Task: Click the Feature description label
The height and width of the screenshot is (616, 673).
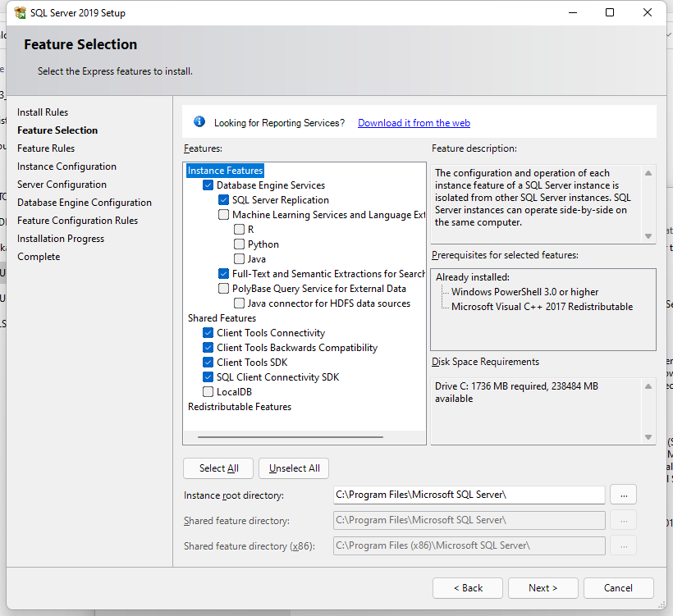Action: (474, 148)
